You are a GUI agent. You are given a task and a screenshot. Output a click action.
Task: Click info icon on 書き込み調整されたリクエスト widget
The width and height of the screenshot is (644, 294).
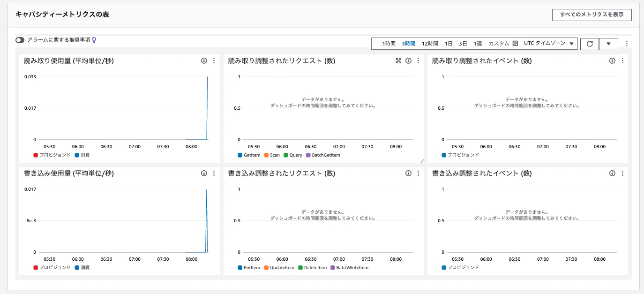tap(408, 173)
